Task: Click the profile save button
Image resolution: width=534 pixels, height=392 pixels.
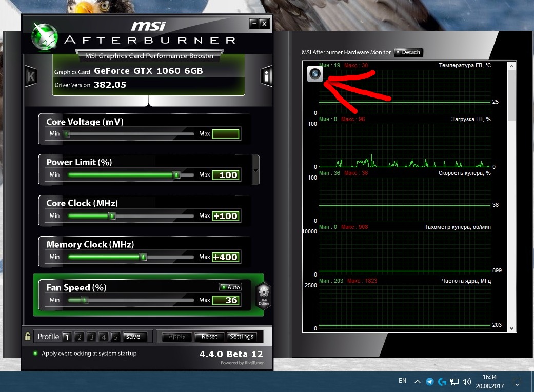Action: coord(135,337)
